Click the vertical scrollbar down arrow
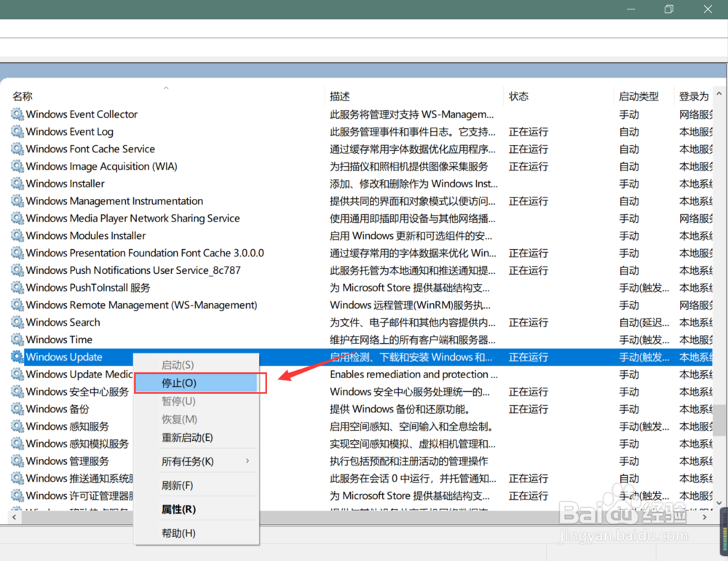Viewport: 728px width, 561px height. (x=719, y=503)
